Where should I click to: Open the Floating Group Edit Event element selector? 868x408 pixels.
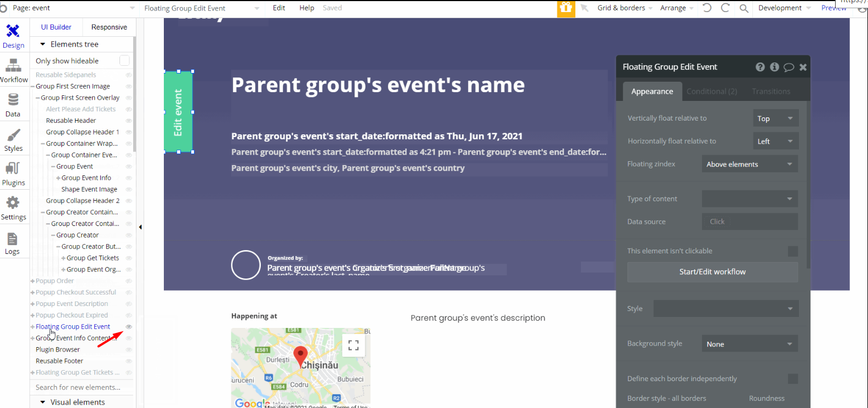click(x=202, y=8)
